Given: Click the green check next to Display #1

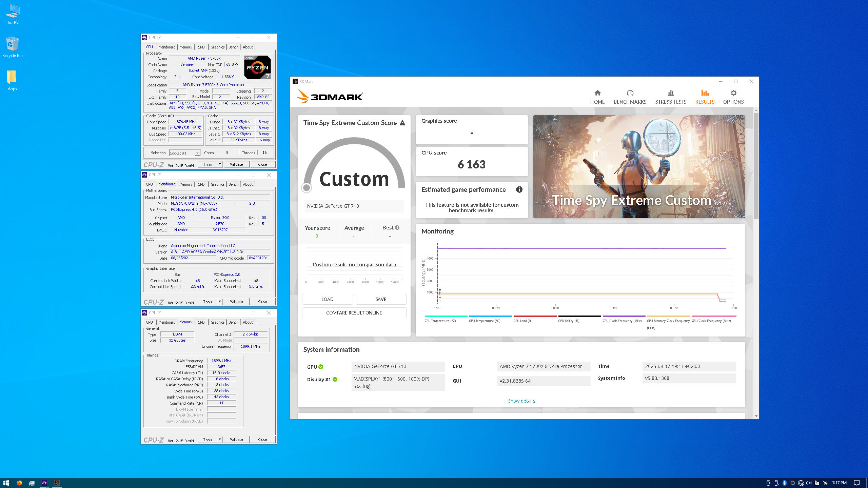Looking at the screenshot, I should click(335, 380).
